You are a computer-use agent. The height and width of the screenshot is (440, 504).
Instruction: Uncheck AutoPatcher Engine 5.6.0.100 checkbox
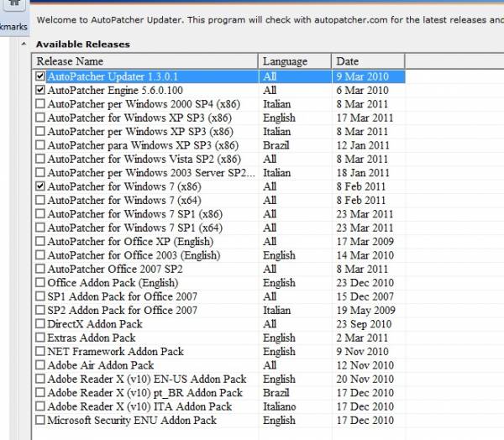(39, 90)
